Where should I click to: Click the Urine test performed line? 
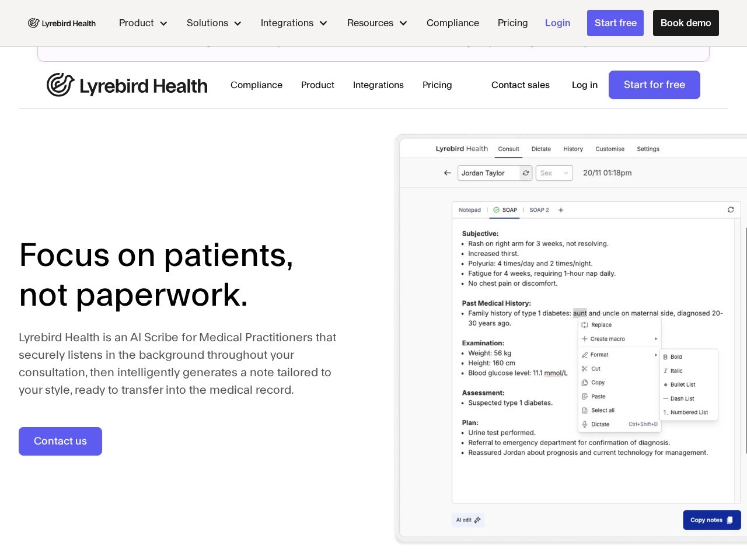(502, 433)
